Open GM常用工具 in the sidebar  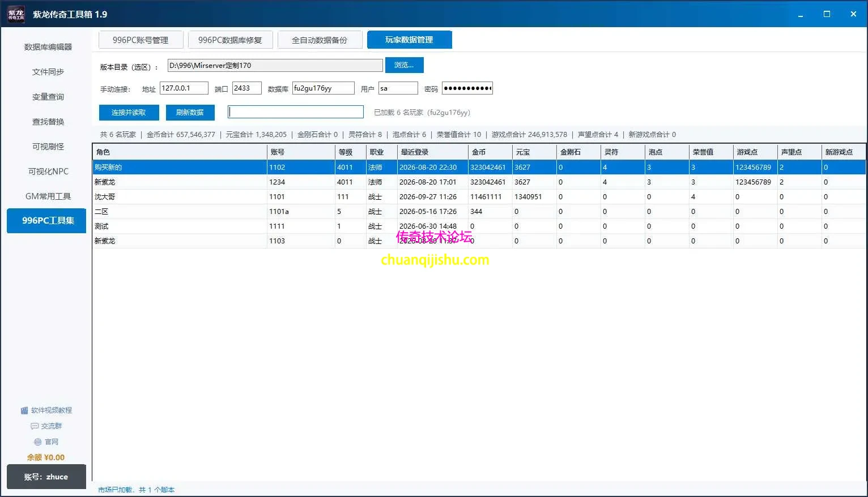click(x=48, y=196)
